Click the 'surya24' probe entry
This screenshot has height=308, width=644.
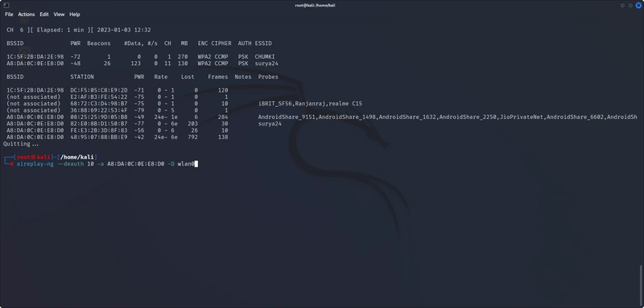pyautogui.click(x=270, y=124)
